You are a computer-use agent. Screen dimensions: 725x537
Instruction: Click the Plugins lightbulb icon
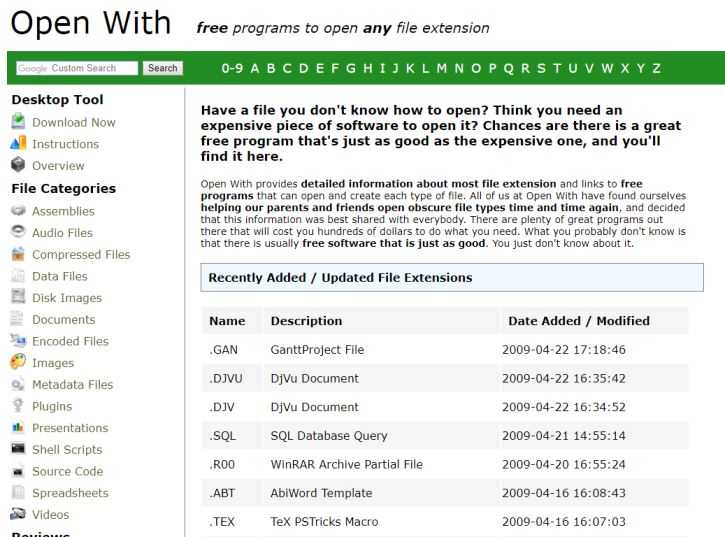[x=17, y=406]
